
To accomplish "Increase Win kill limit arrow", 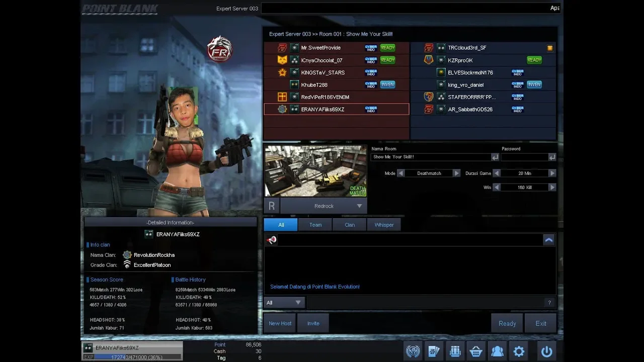I will coord(552,188).
